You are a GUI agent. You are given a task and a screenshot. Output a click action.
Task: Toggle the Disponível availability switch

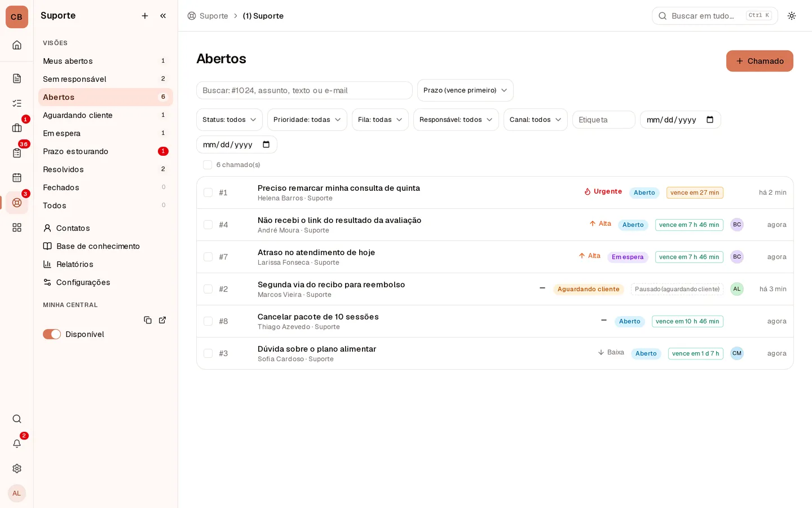click(x=52, y=334)
